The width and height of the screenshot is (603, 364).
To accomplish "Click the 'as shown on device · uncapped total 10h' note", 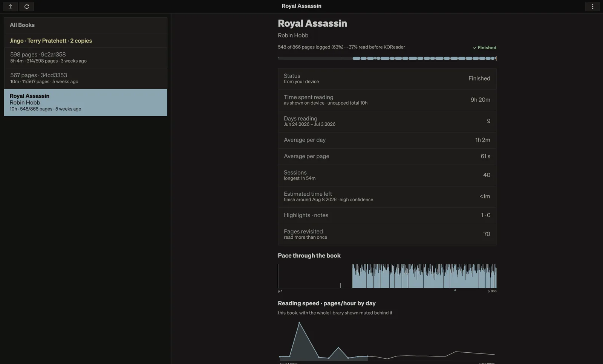I will pyautogui.click(x=326, y=103).
